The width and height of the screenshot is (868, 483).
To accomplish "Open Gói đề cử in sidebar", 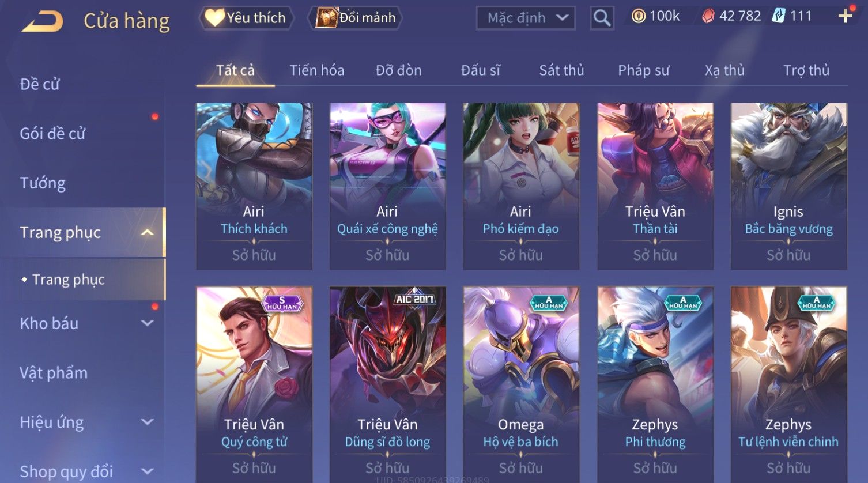I will pyautogui.click(x=52, y=134).
